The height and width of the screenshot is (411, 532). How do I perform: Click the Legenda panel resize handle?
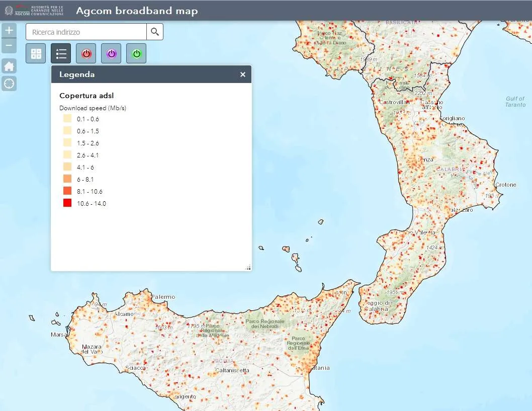point(248,268)
